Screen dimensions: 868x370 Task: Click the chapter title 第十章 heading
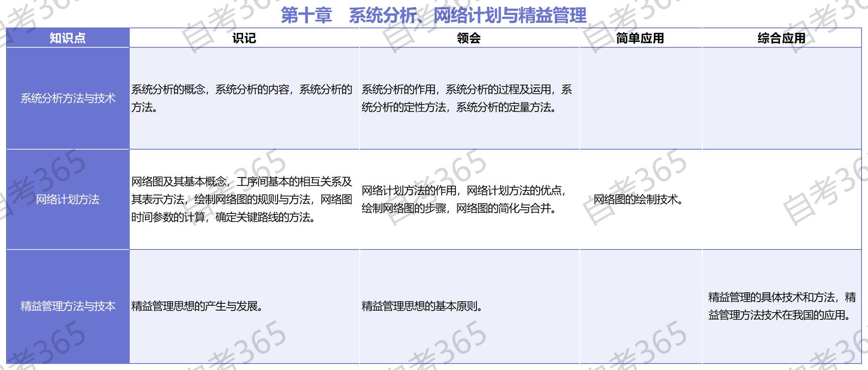(x=433, y=15)
